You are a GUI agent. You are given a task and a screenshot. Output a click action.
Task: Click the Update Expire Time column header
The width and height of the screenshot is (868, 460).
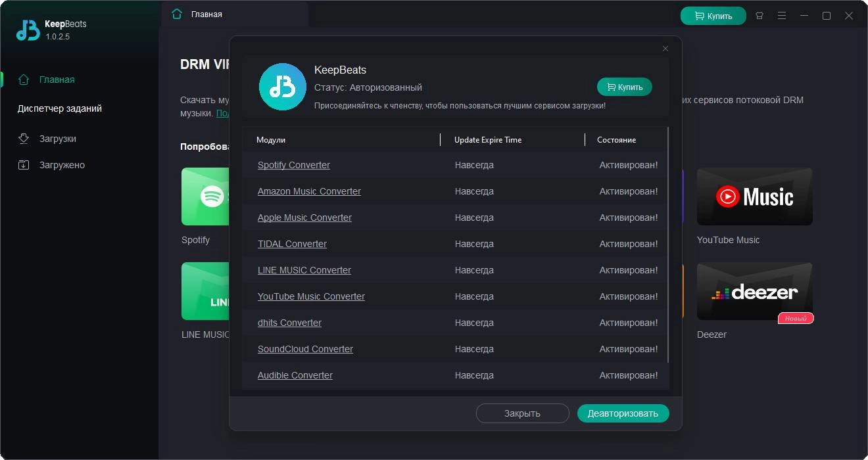click(488, 140)
